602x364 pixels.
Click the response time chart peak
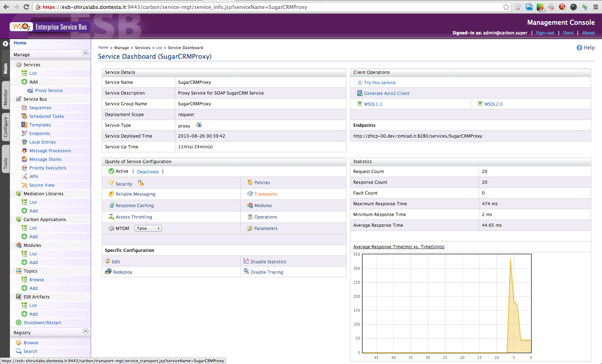click(x=510, y=259)
